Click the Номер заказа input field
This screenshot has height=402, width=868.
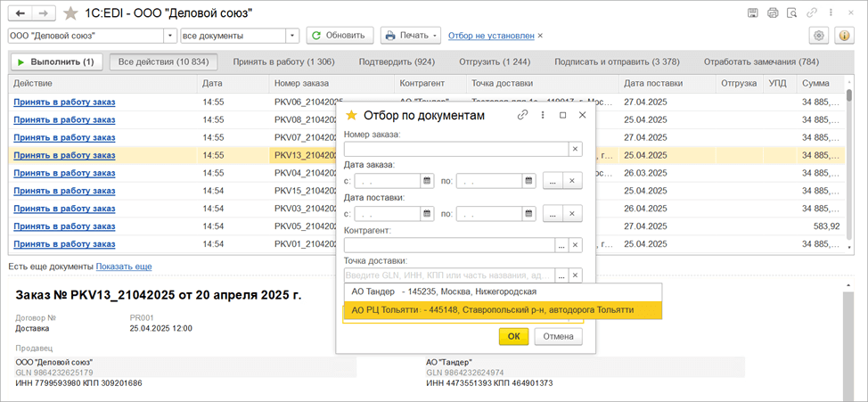tap(455, 149)
